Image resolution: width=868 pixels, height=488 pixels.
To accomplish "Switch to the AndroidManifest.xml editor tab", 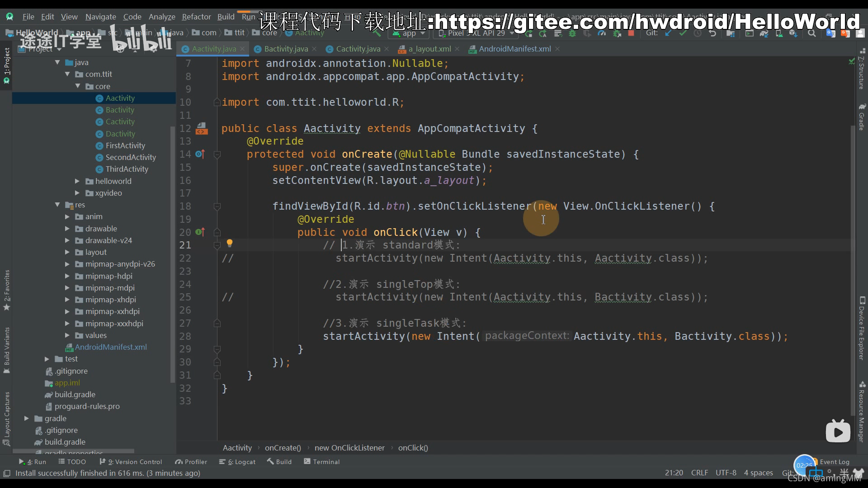I will click(514, 49).
